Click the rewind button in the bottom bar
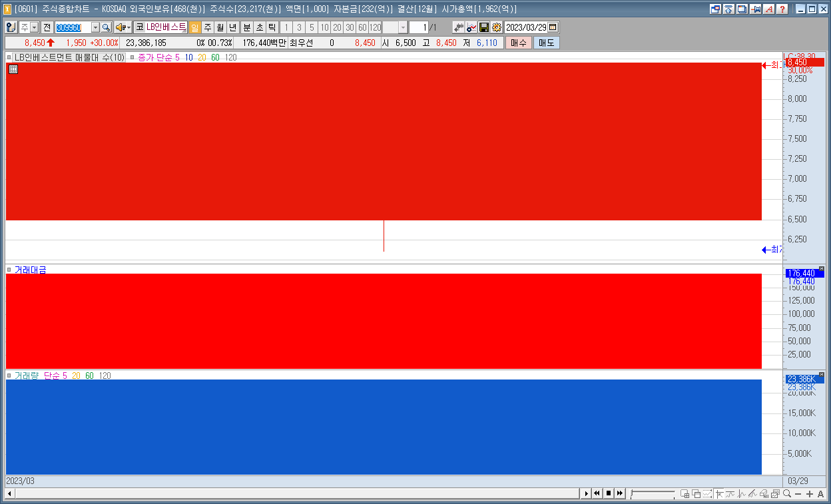Screen dimensions: 831x504 597,493
